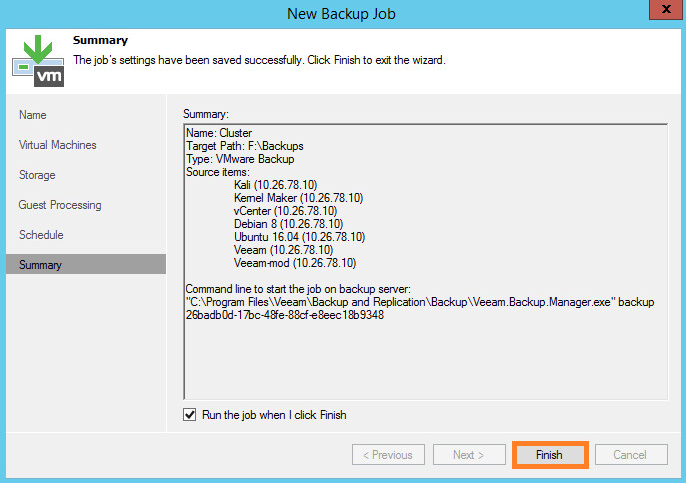The height and width of the screenshot is (483, 686).
Task: Close the New Backup Job window
Action: [x=666, y=9]
